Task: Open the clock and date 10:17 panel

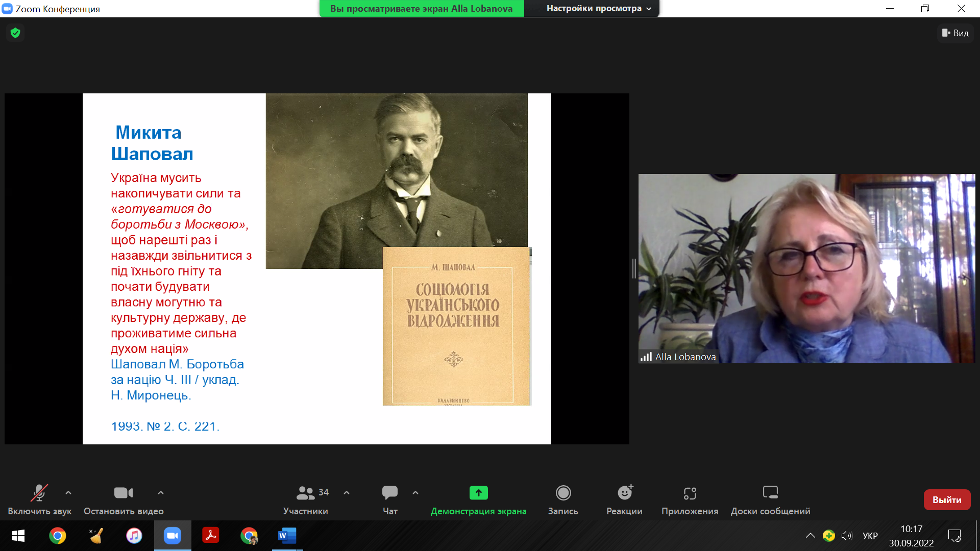Action: 911,536
